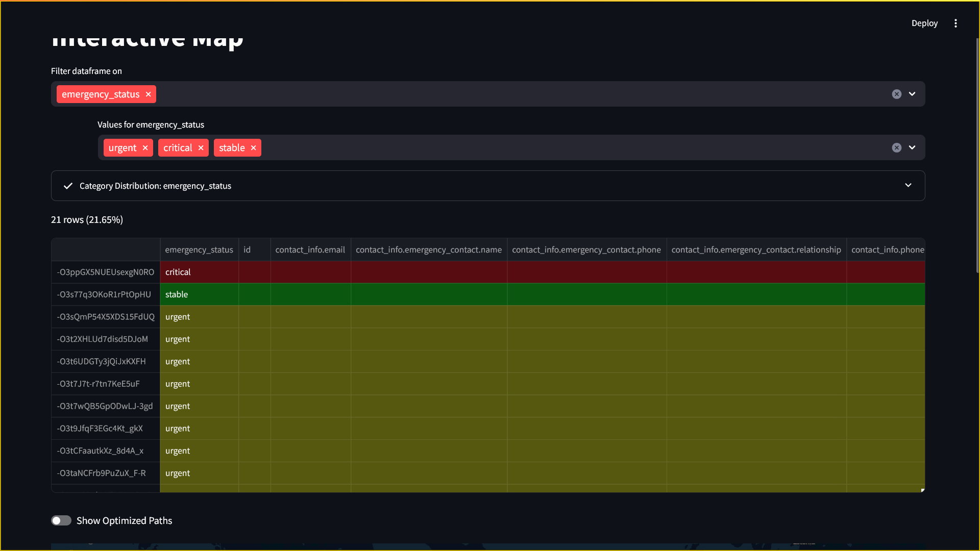
Task: Open the Values for emergency_status dropdown
Action: (x=912, y=148)
